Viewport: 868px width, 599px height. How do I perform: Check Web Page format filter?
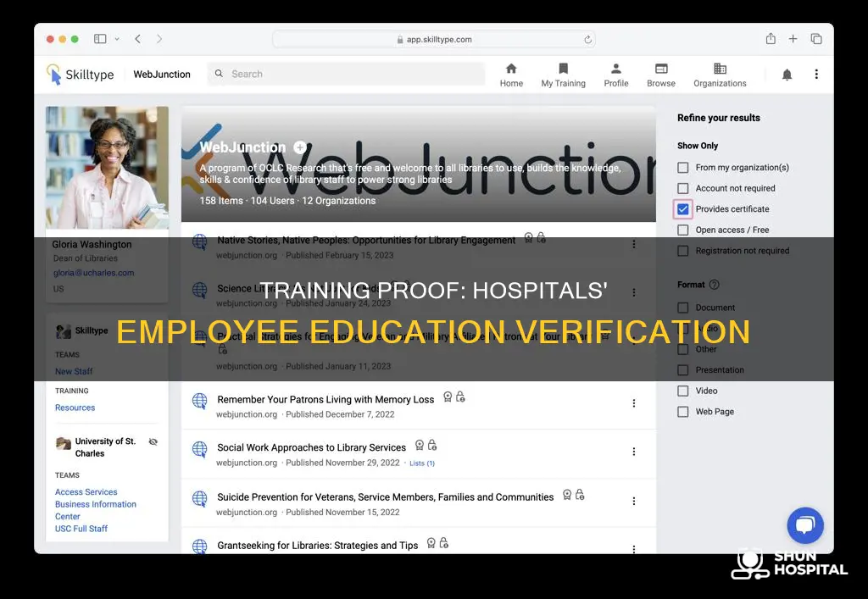click(683, 412)
